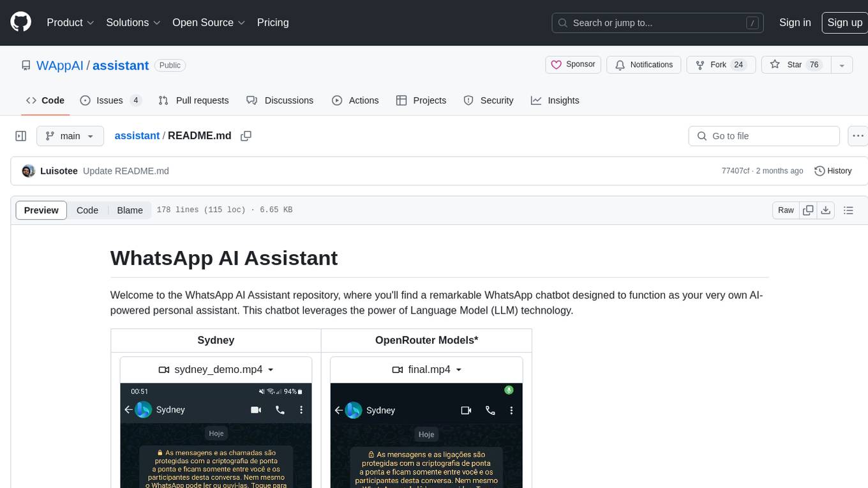Image resolution: width=868 pixels, height=488 pixels.
Task: Open the WAppAI owner profile link
Action: (x=60, y=65)
